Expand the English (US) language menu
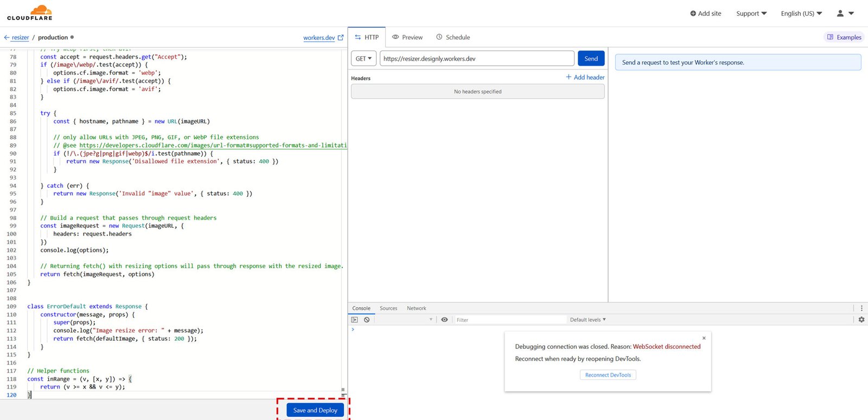This screenshot has height=420, width=868. (x=801, y=14)
